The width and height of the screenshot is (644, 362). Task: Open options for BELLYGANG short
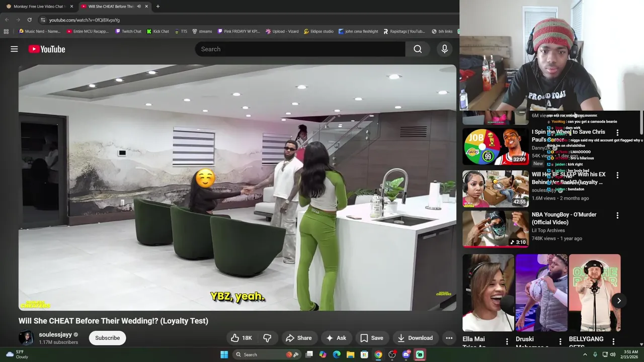pos(613,341)
